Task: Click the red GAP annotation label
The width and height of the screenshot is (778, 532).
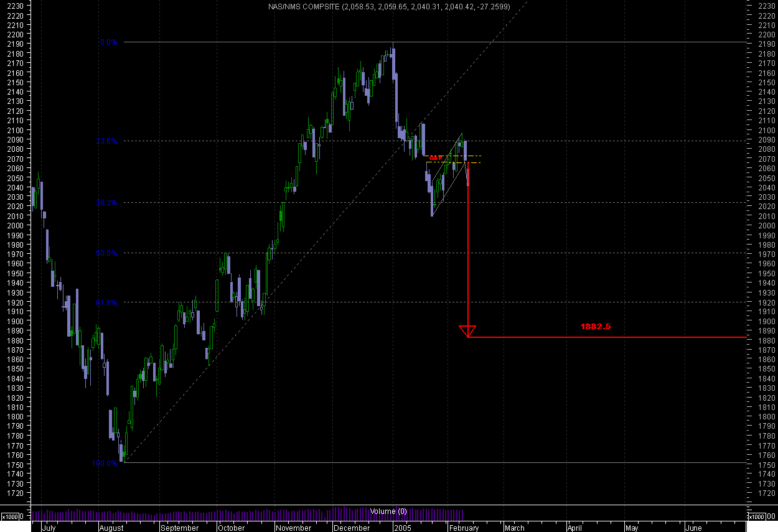Action: [x=436, y=158]
